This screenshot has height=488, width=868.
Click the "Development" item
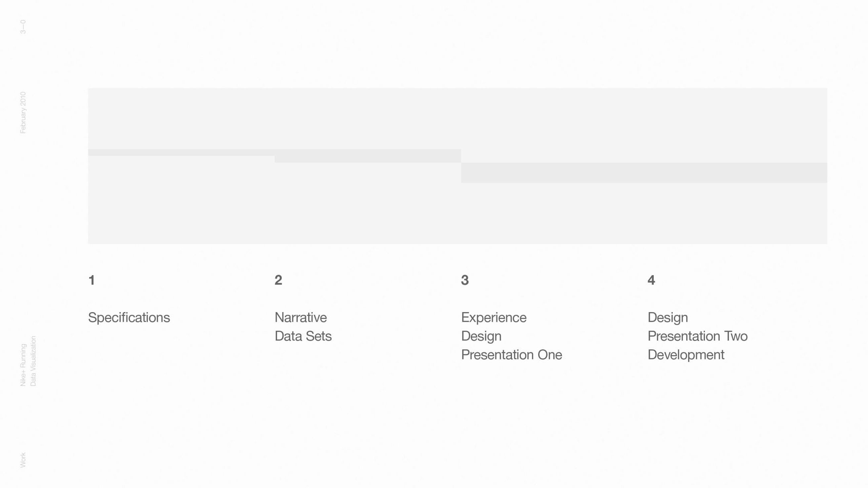coord(686,355)
